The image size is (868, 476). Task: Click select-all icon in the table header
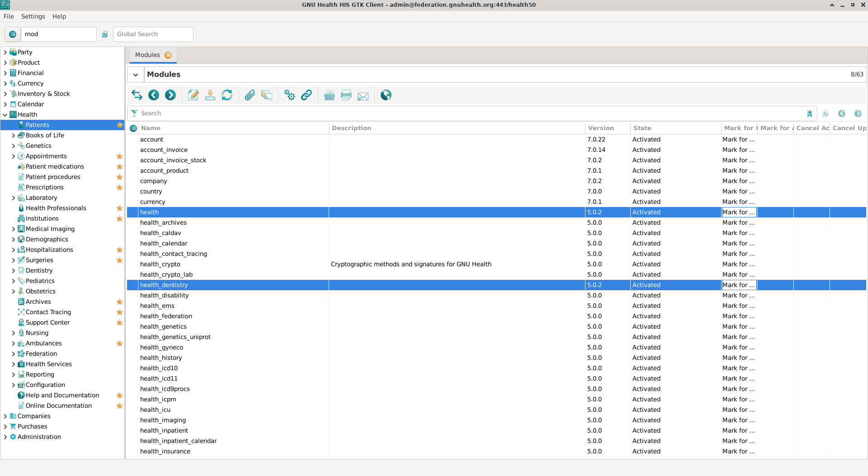[133, 128]
